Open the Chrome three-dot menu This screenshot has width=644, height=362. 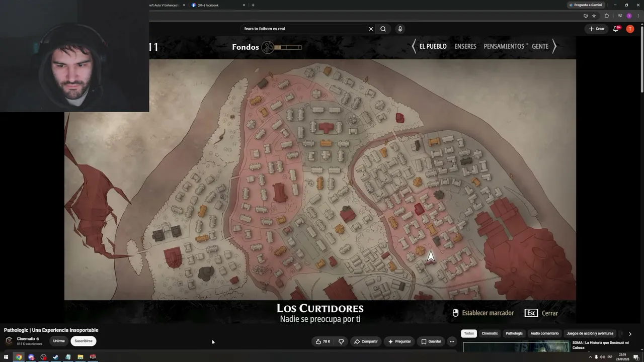[x=637, y=16]
